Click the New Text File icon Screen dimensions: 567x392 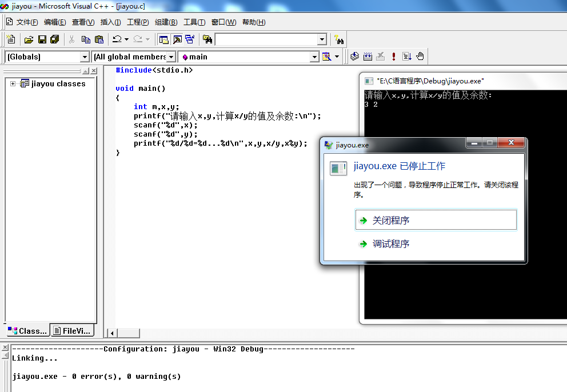coord(11,39)
